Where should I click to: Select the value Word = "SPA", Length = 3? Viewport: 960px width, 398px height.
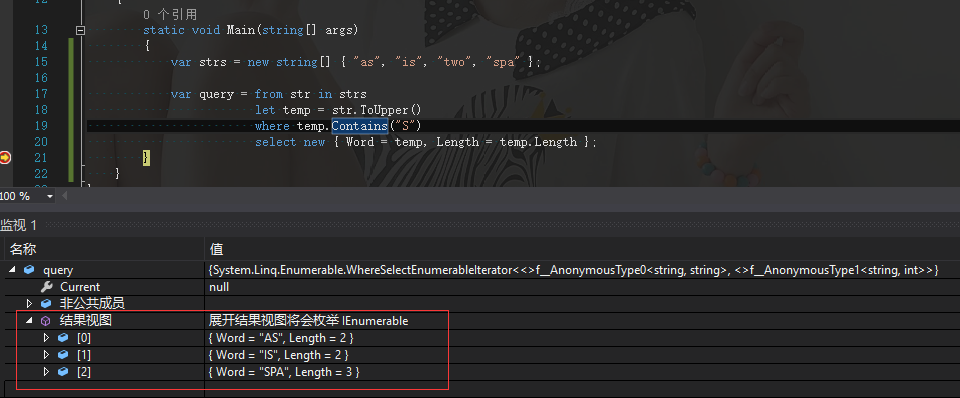284,372
